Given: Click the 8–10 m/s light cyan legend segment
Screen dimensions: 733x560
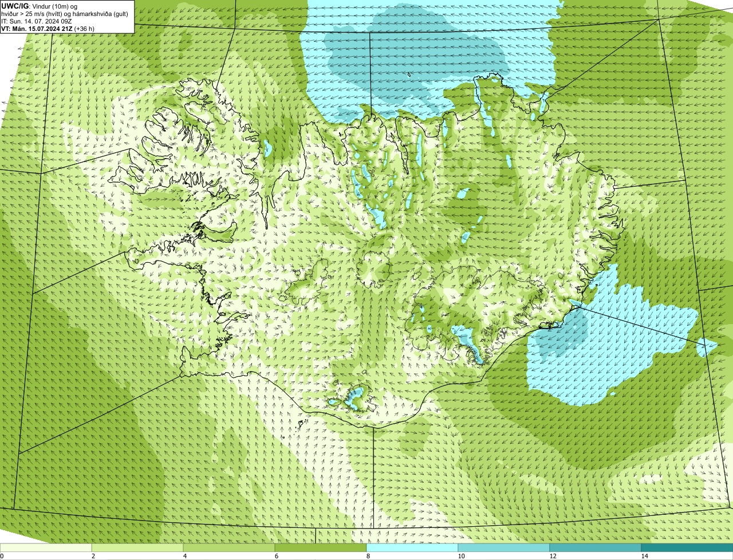Looking at the screenshot, I should tap(412, 548).
